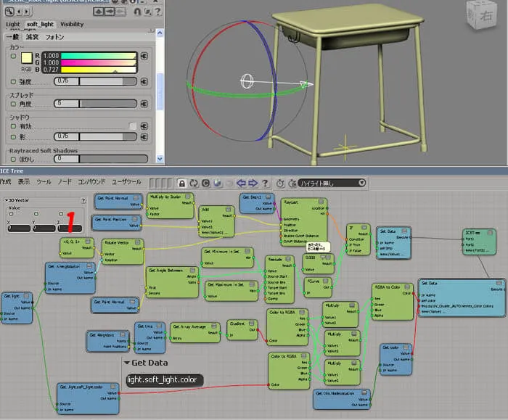Click the blue left arrow navigation icon

tap(241, 184)
